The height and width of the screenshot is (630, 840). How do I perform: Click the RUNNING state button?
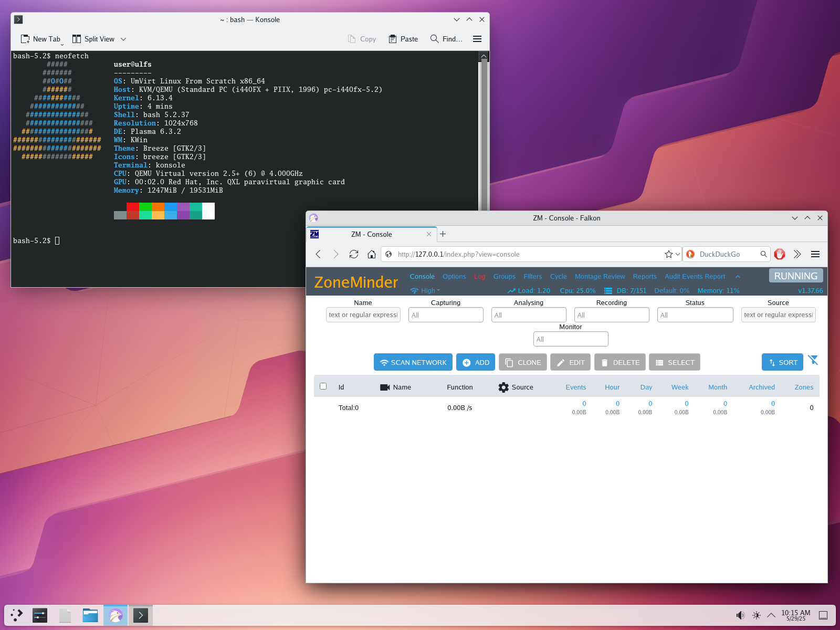[796, 276]
